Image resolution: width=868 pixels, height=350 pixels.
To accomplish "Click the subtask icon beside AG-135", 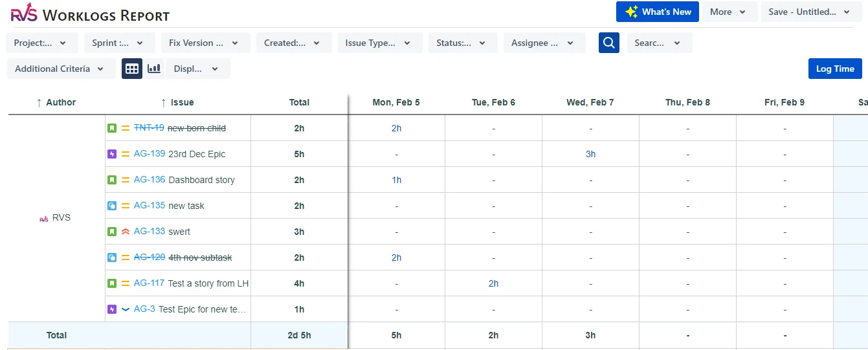I will click(112, 206).
